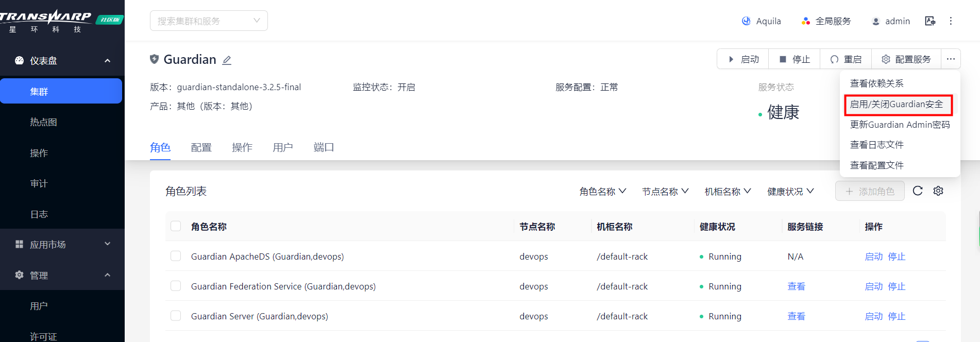Click 查看 link for Guardian Federation Service
The image size is (980, 342).
click(x=796, y=286)
